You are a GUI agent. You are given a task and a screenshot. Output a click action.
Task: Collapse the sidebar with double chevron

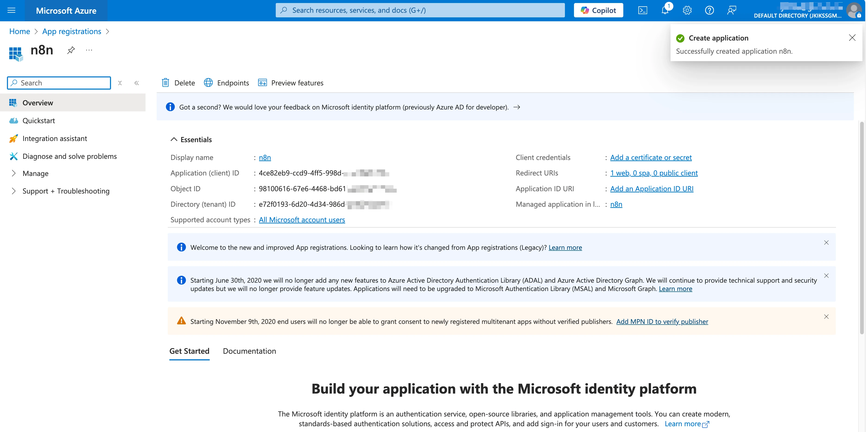coord(137,83)
